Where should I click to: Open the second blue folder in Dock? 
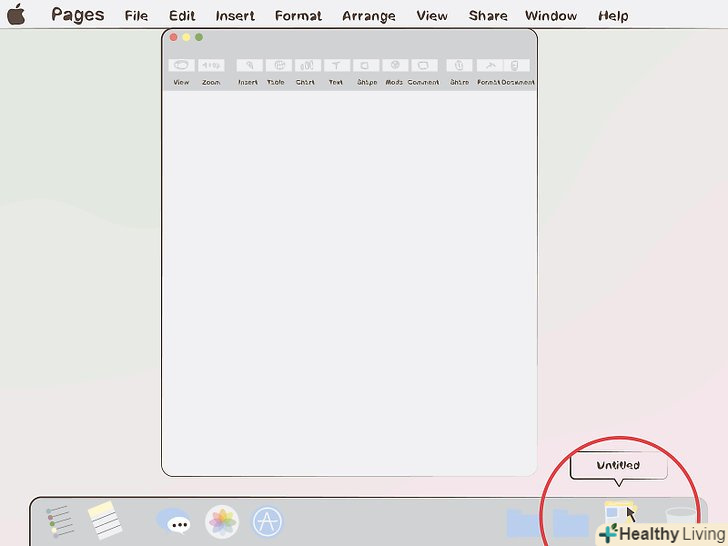571,524
